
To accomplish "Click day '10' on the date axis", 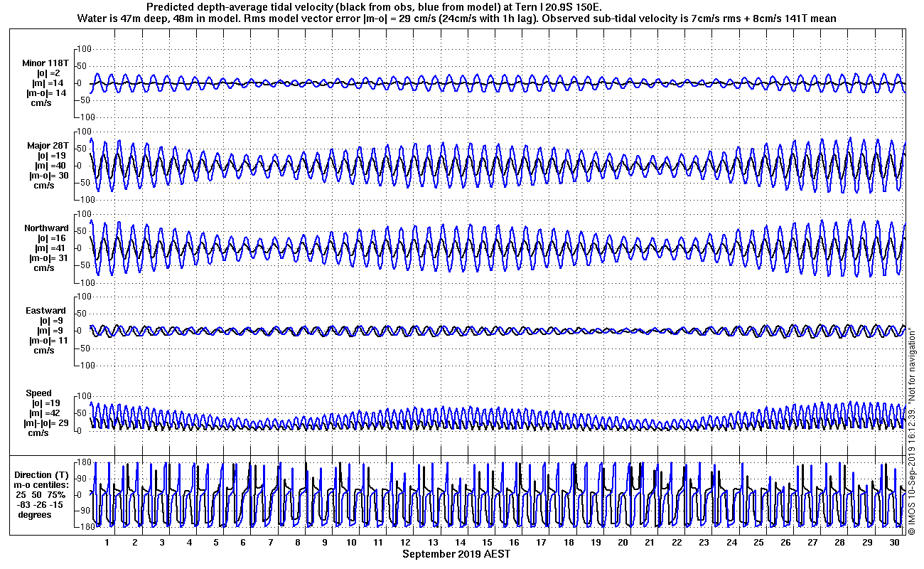I will pos(352,543).
